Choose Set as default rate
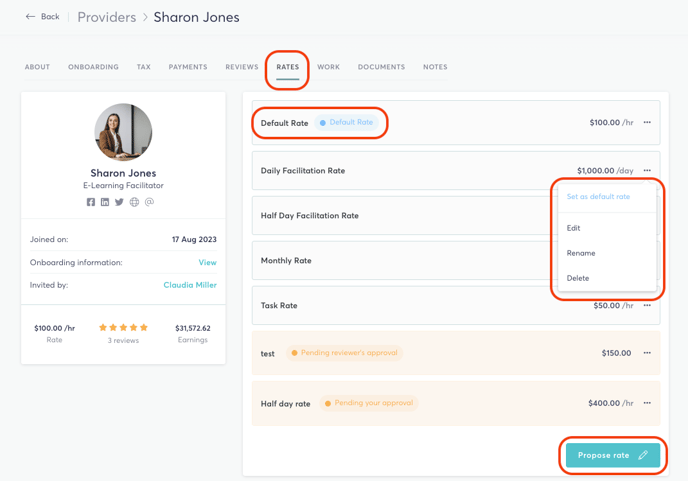This screenshot has height=481, width=688. [x=598, y=197]
